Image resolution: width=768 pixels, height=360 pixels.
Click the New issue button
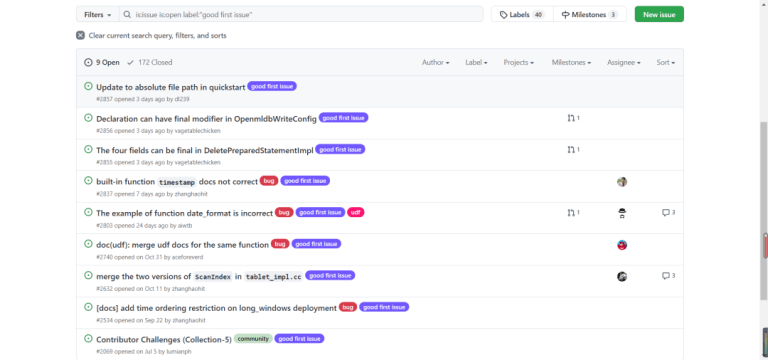pos(659,14)
